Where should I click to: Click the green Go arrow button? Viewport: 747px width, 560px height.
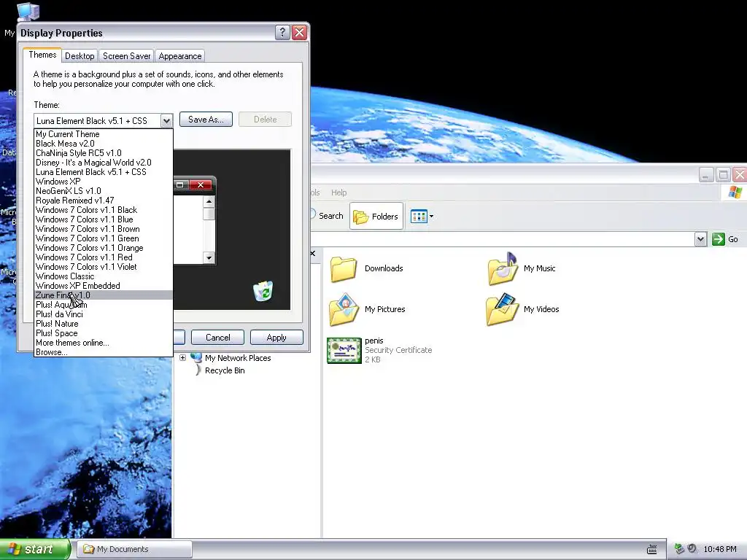719,239
